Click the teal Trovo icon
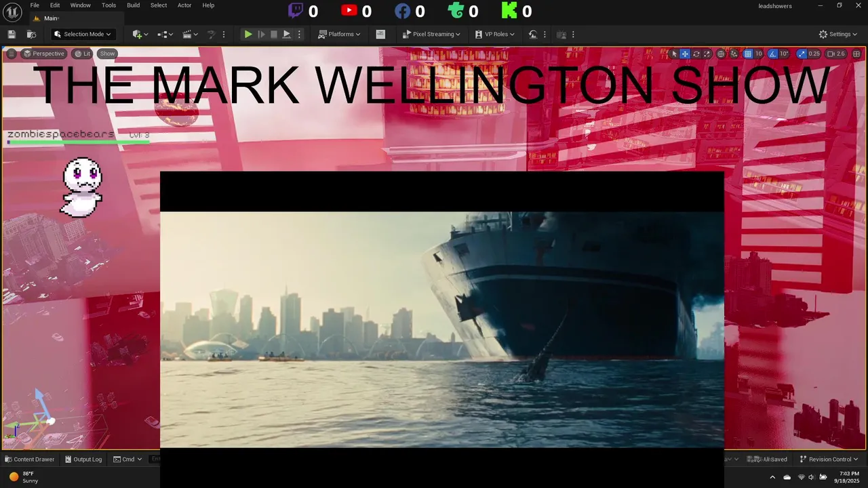868x488 pixels. tap(456, 10)
